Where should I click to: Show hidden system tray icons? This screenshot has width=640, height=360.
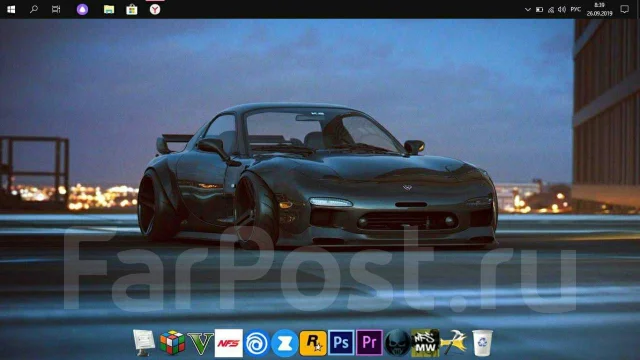pos(527,9)
